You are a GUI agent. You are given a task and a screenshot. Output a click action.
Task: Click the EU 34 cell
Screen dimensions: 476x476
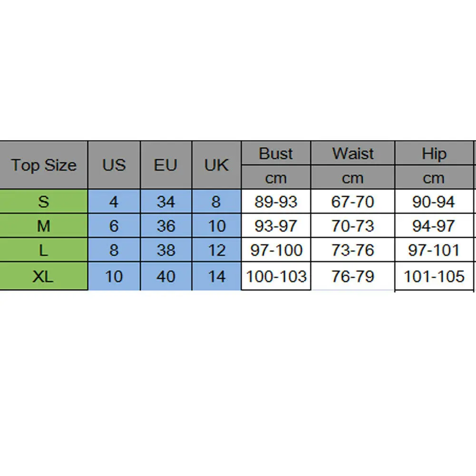coord(166,202)
